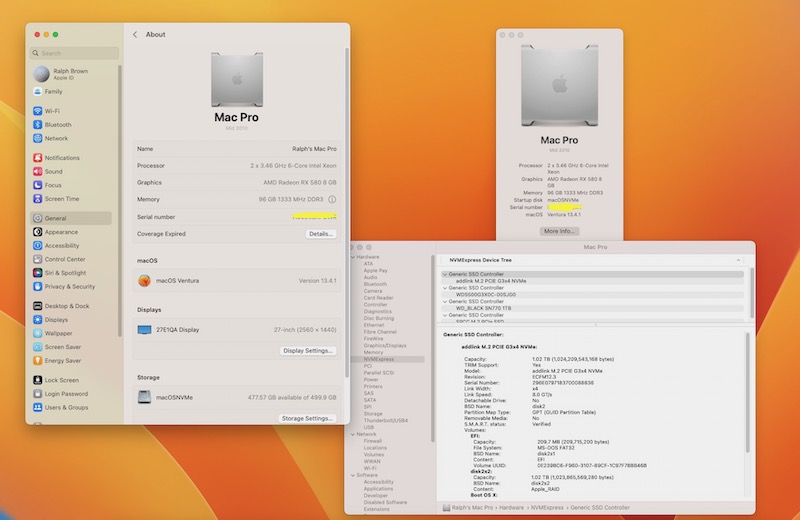Collapse the controller above WD_BLACK SN770 1TB
This screenshot has height=520, width=800.
point(445,302)
